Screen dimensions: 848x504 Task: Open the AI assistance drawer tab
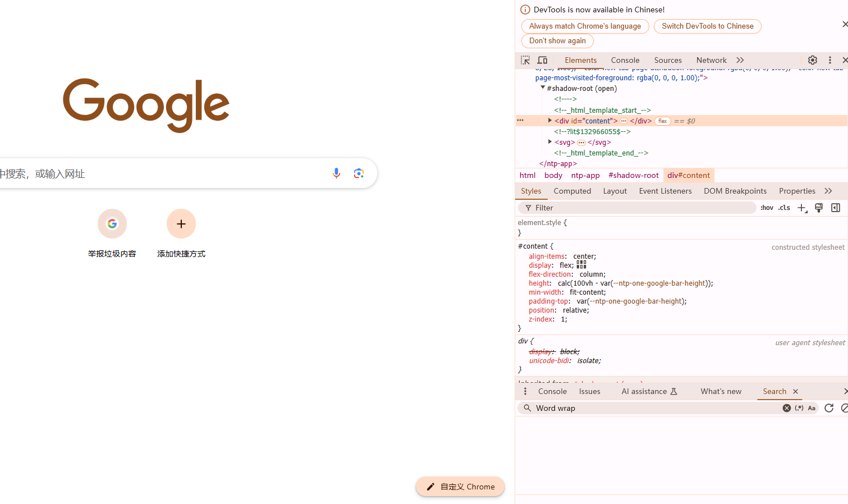649,391
